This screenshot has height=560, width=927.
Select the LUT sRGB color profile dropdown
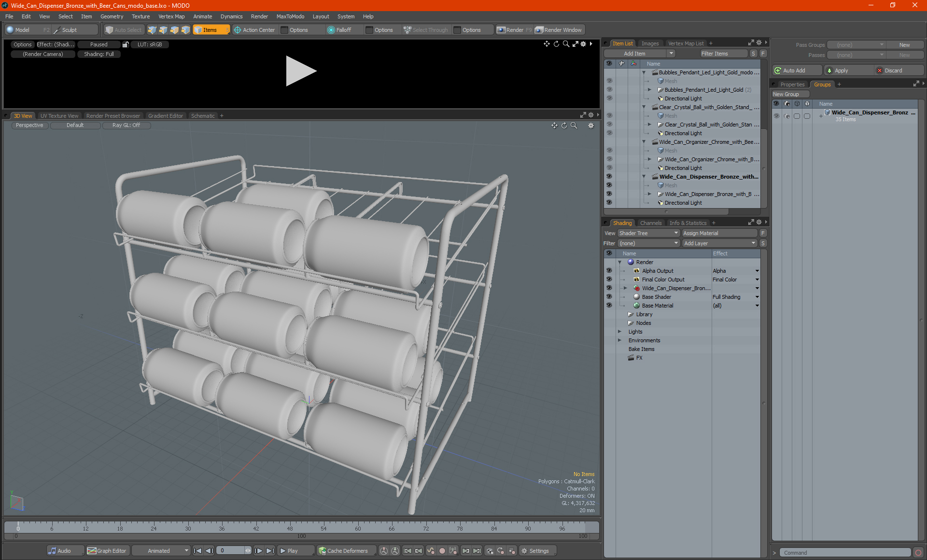pos(150,43)
